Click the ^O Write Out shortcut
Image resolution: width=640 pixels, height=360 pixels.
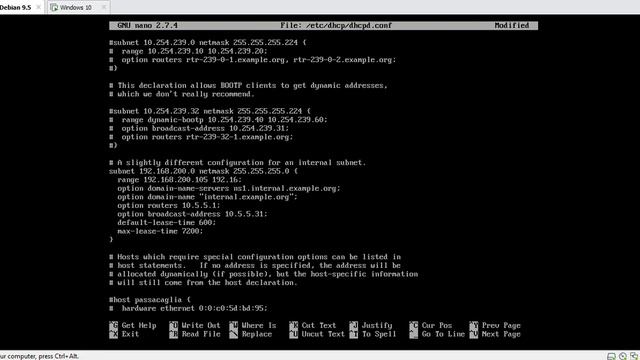[x=195, y=325]
